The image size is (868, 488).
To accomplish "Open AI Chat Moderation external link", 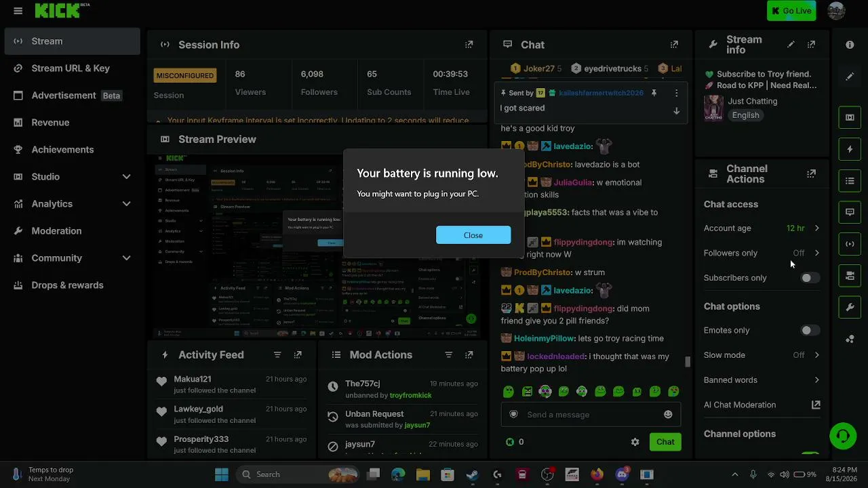I will (816, 405).
